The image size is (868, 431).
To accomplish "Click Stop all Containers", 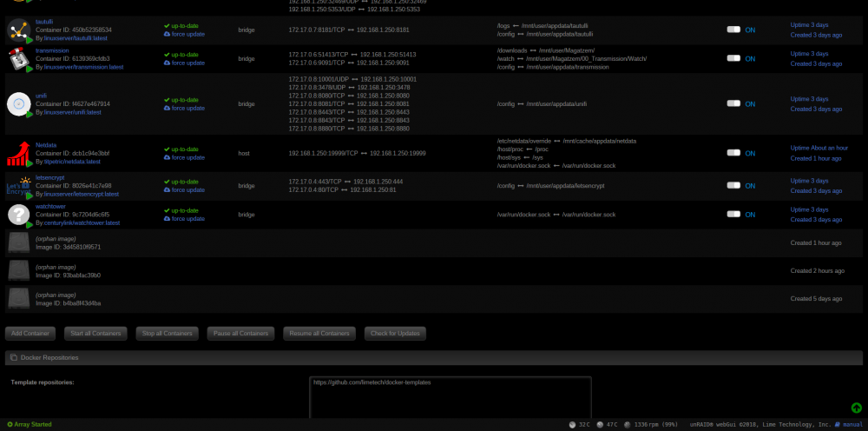I will click(x=168, y=334).
